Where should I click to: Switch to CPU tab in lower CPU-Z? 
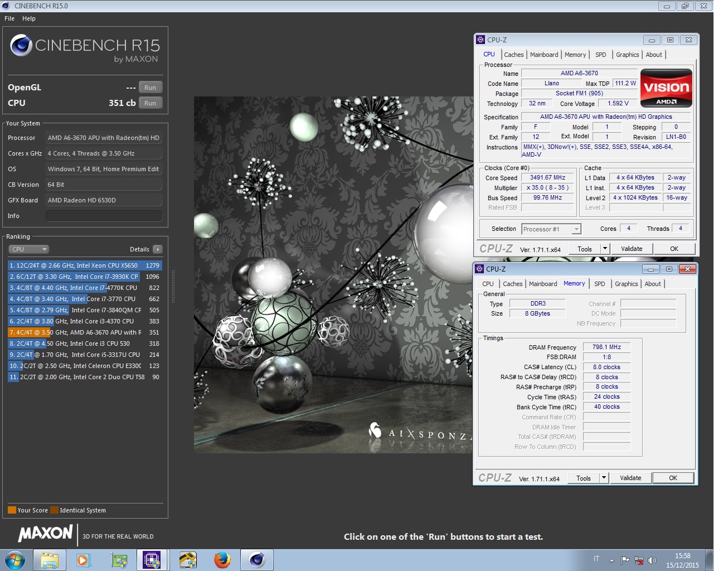[488, 284]
